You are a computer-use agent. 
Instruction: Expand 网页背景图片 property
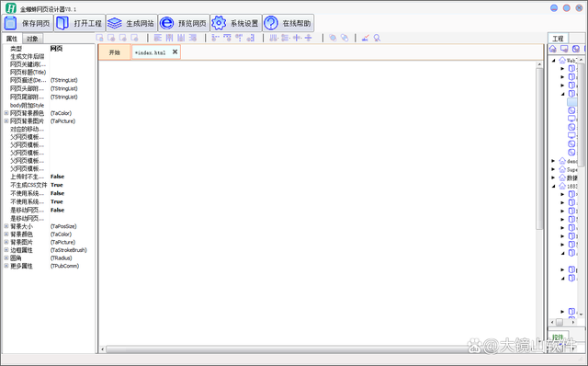[x=6, y=120]
